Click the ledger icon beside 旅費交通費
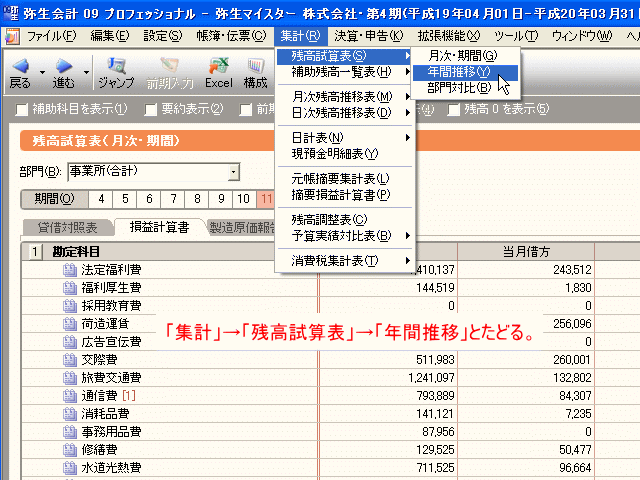This screenshot has height=480, width=640. [70, 378]
